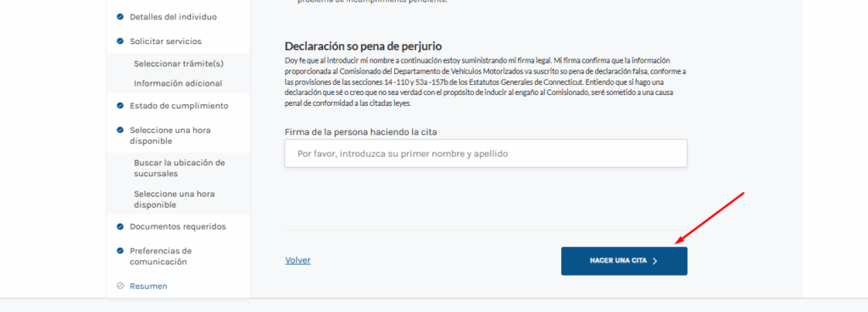
Task: Click the checkmark icon beside Documentos requeridos
Action: pos(120,226)
